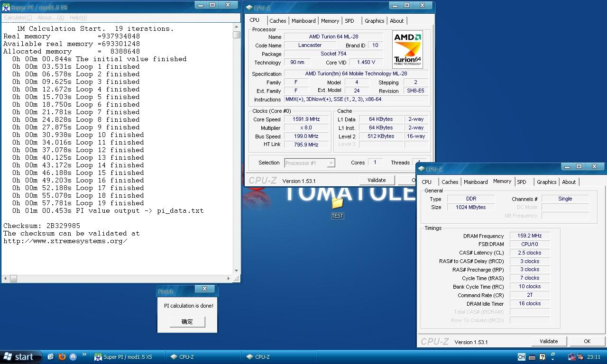Image resolution: width=607 pixels, height=364 pixels.
Task: Click the memory Size value 1024 MBytes
Action: (471, 208)
